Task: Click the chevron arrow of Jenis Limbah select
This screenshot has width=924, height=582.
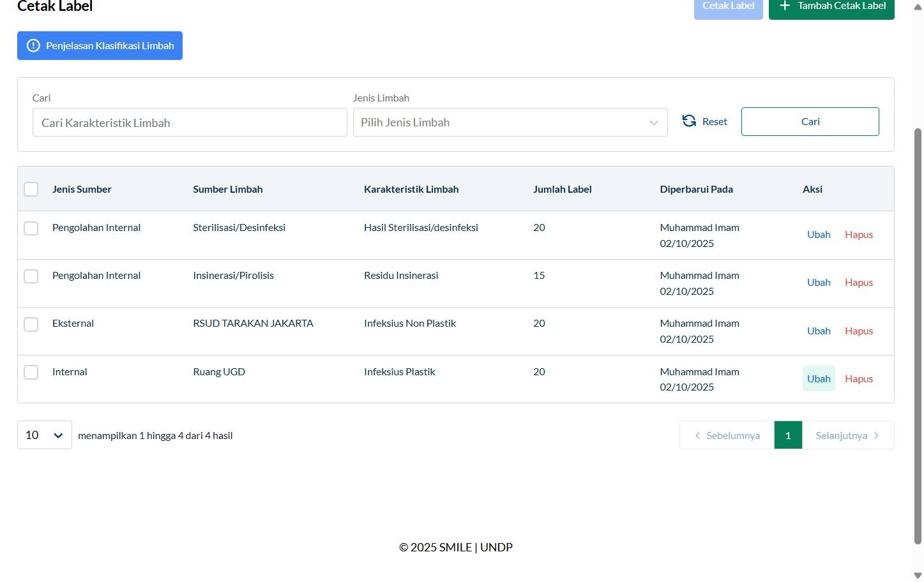Action: pyautogui.click(x=654, y=123)
